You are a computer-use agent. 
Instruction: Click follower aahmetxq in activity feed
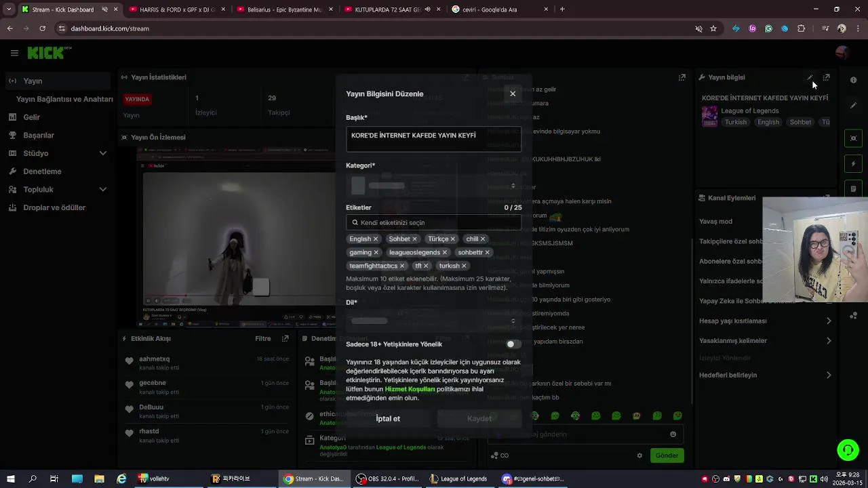tap(155, 359)
